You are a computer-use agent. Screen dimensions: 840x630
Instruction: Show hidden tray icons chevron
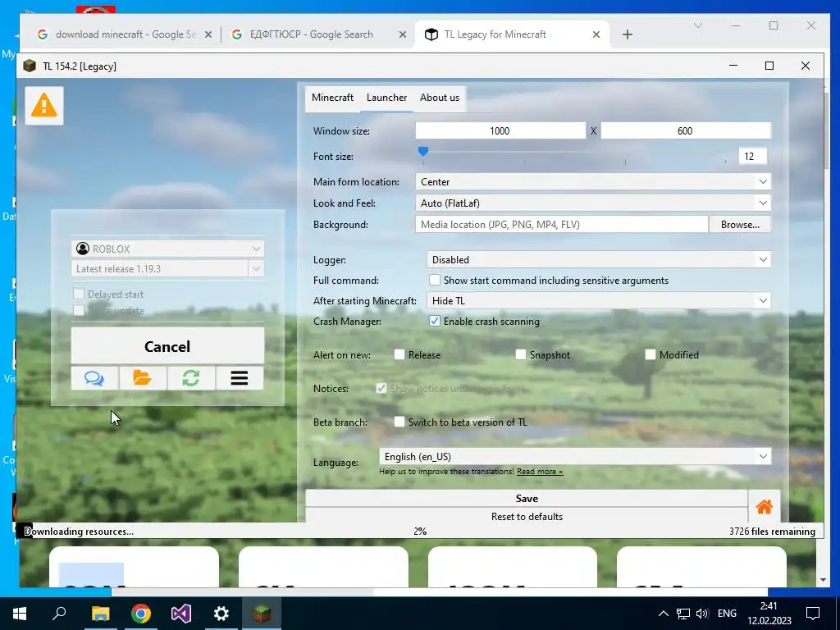click(x=663, y=614)
